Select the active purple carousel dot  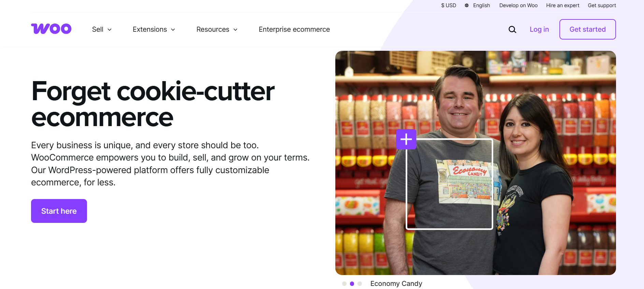[x=352, y=284]
